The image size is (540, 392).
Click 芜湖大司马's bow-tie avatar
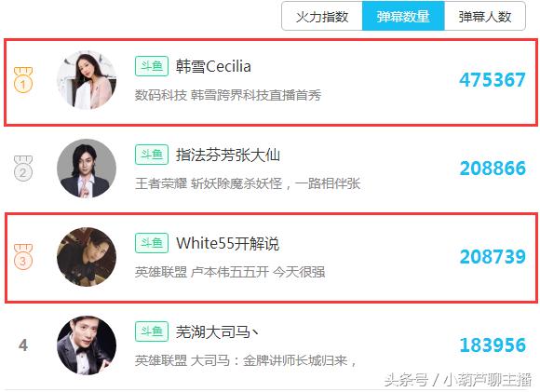point(87,345)
